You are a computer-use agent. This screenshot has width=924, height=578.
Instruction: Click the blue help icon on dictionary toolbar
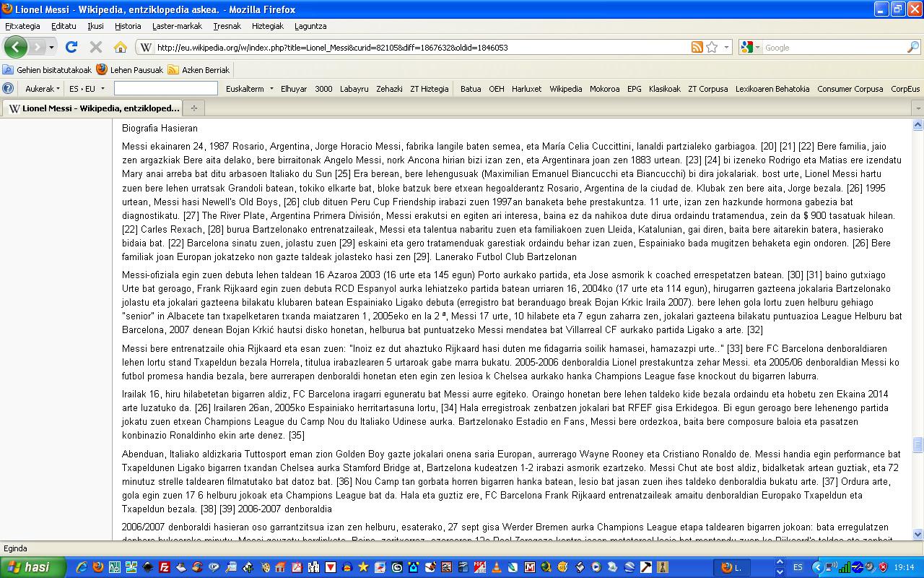click(8, 88)
